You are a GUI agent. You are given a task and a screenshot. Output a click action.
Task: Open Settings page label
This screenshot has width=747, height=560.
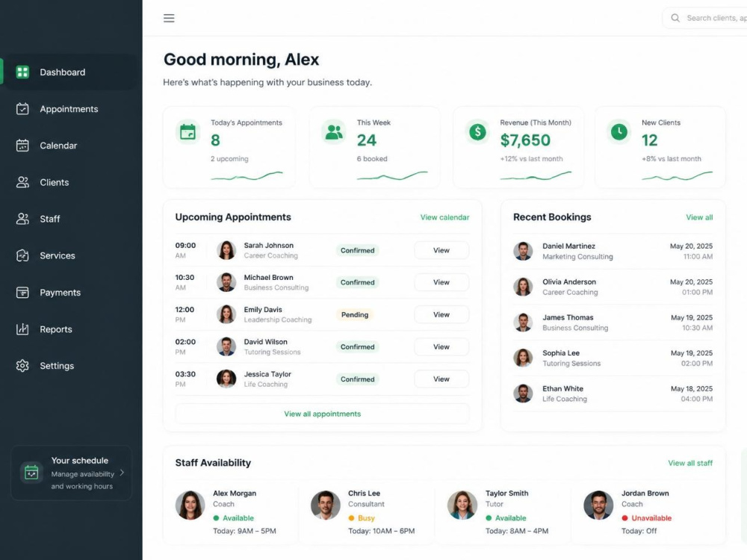pyautogui.click(x=57, y=366)
